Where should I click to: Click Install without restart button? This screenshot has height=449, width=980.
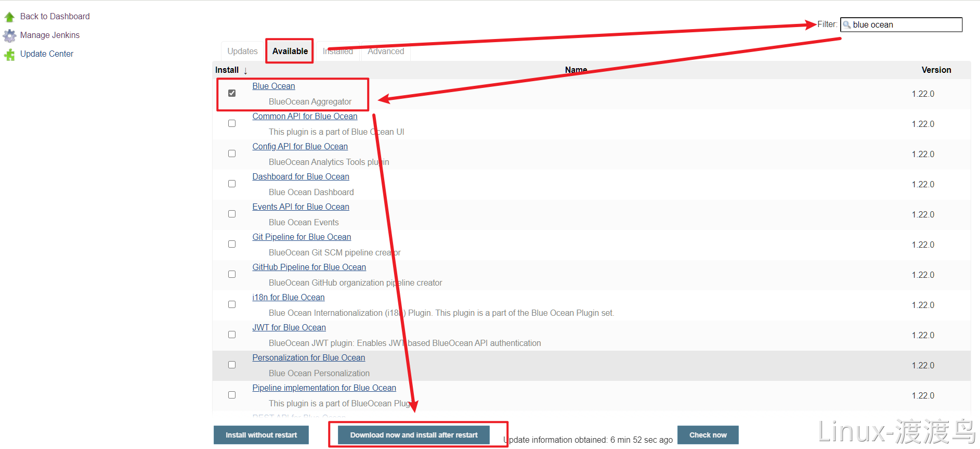[x=261, y=435]
